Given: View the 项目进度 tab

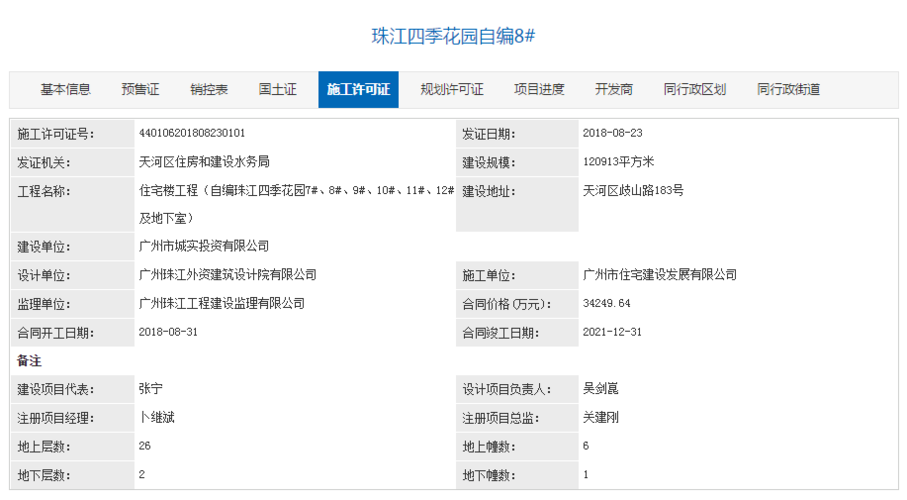Looking at the screenshot, I should (x=539, y=90).
